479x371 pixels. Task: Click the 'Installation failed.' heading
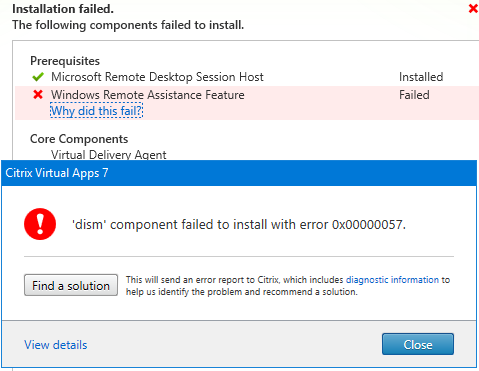click(63, 9)
